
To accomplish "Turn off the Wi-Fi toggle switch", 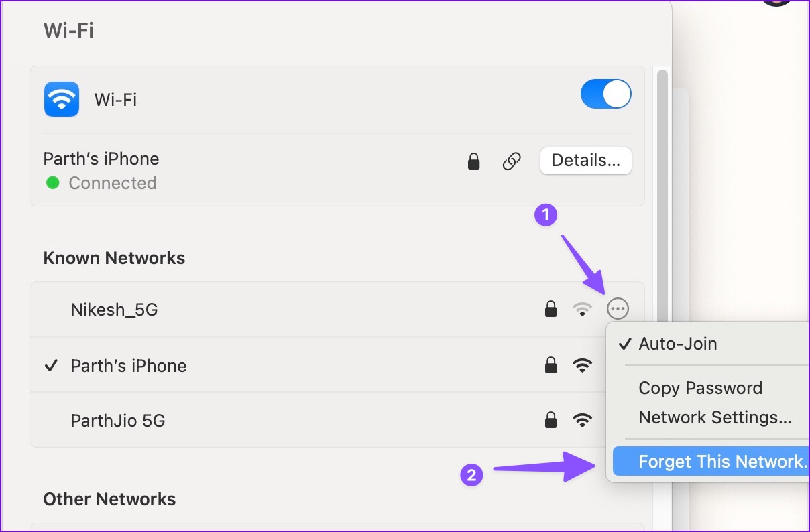I will point(605,94).
